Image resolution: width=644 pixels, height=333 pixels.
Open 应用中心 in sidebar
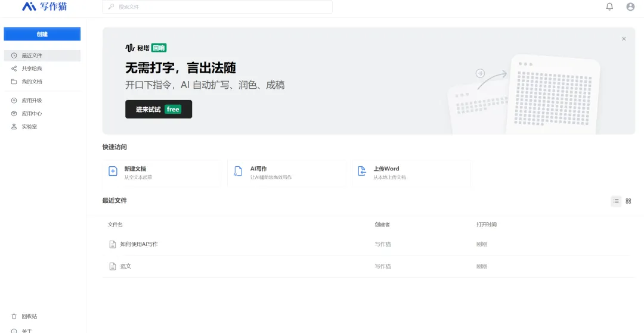[x=42, y=114]
